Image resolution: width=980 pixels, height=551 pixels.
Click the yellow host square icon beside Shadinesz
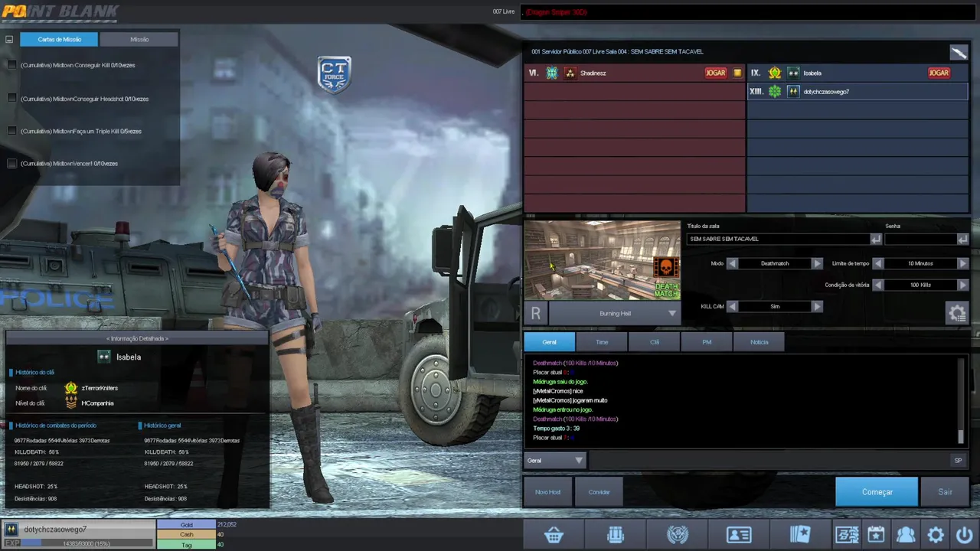(737, 73)
